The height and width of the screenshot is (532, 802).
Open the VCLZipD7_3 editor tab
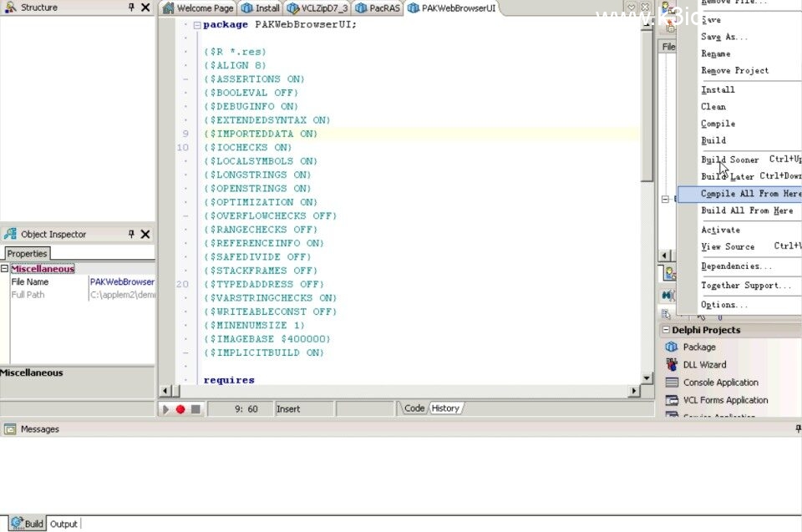pos(317,8)
